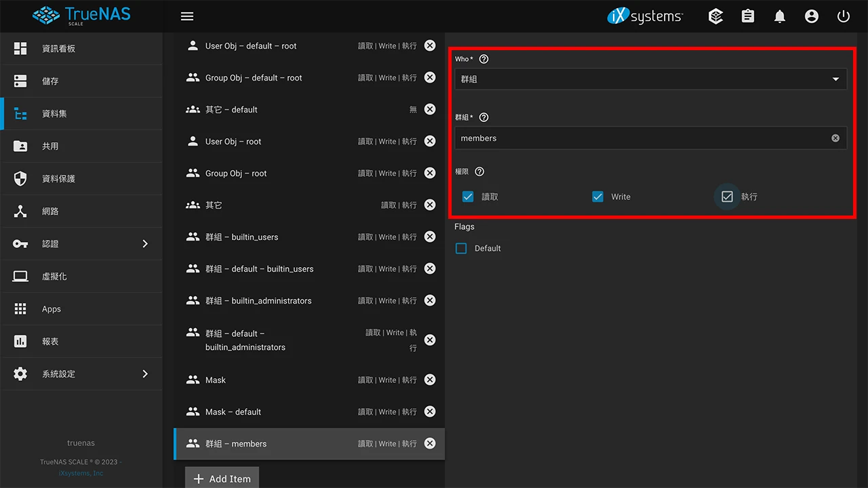Uncheck the Write permission checkbox

(x=597, y=197)
